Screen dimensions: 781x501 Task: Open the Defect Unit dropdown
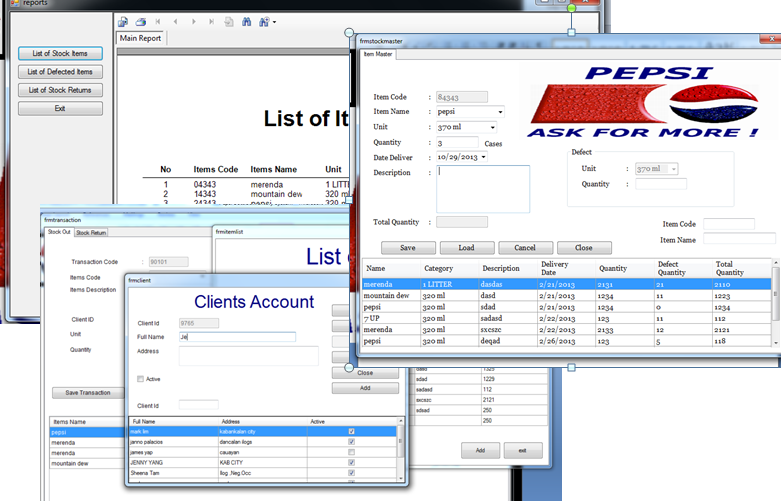673,169
